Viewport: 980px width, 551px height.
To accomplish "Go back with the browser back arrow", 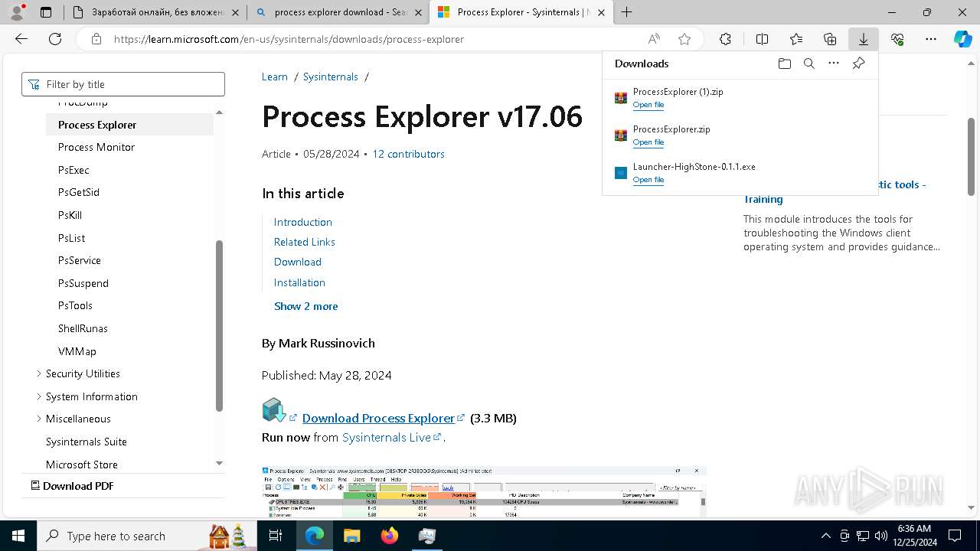I will click(x=21, y=39).
